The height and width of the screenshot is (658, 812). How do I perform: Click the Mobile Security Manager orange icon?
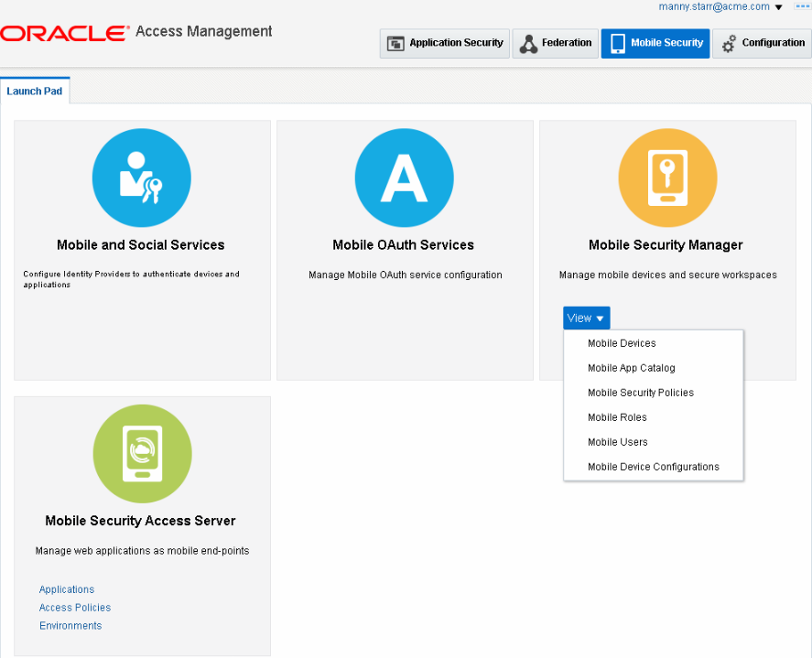667,178
